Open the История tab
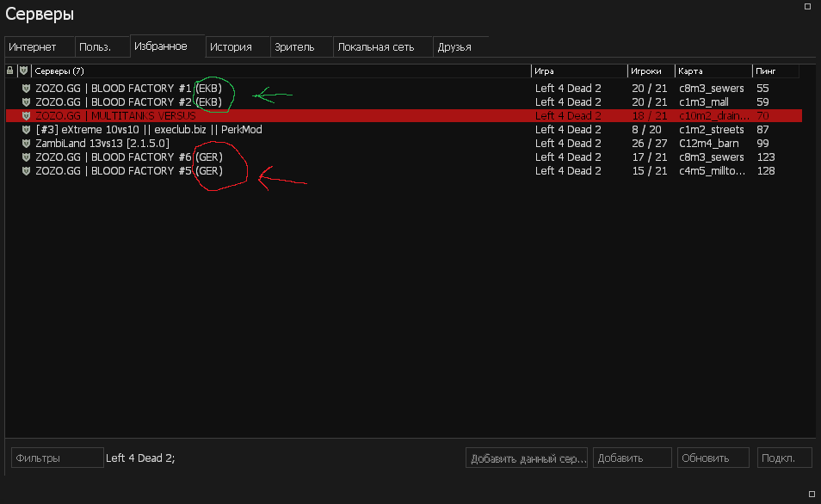 pos(231,47)
